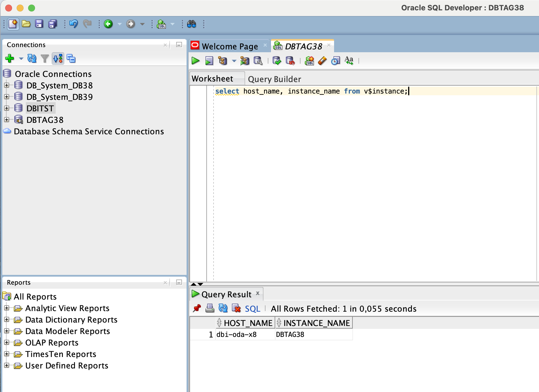Click the Print icon in Query Result
The width and height of the screenshot is (539, 392).
210,308
